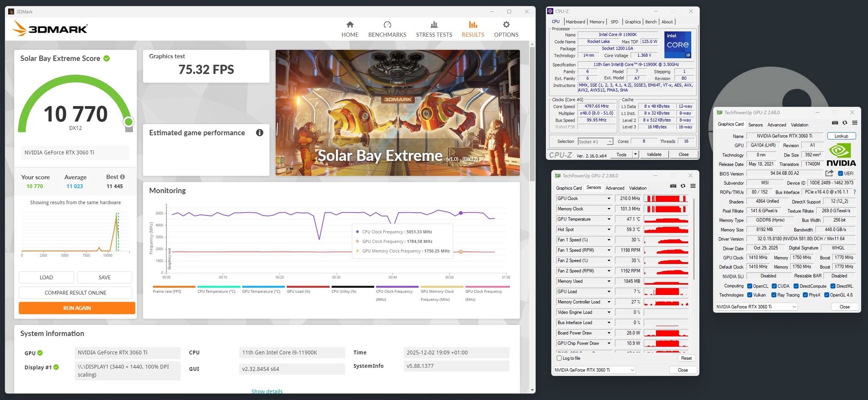Click the screenshot camera icon in GPU-Z Sensors window
Viewport: 868px width, 400px height.
click(673, 186)
